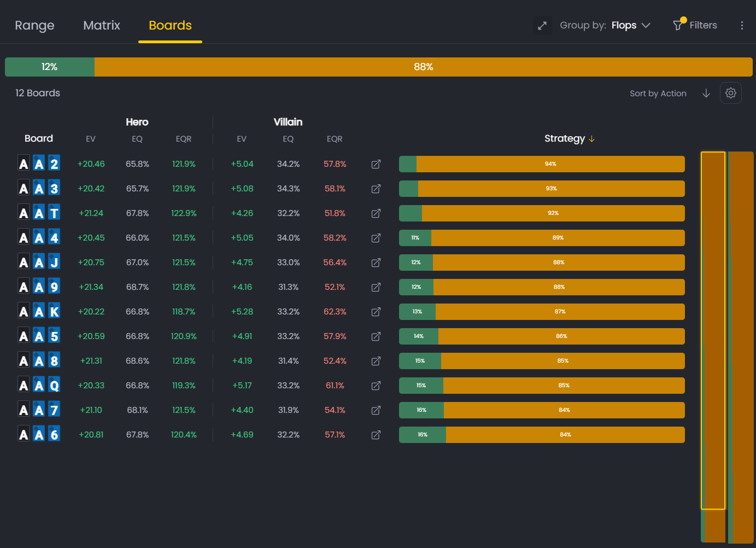Open AA2 board via its external link icon
Screen dimensions: 756x548
(x=376, y=164)
